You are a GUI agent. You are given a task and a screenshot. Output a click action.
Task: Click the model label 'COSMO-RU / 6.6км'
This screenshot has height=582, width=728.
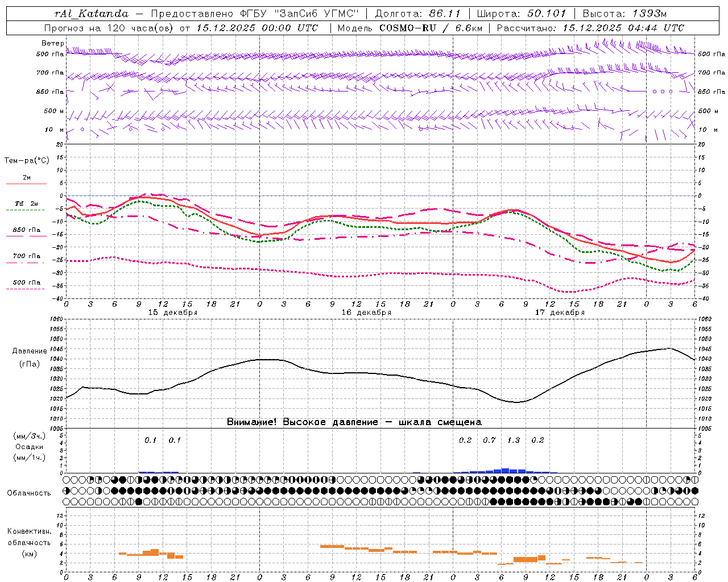tap(431, 28)
